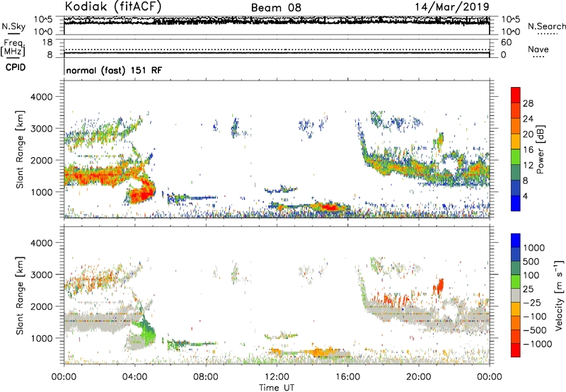Click the "Nave" legend label
The height and width of the screenshot is (392, 566).
point(538,49)
